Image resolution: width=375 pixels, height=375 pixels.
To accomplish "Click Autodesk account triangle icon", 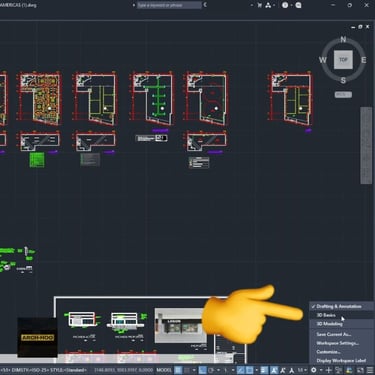I will point(268,5).
